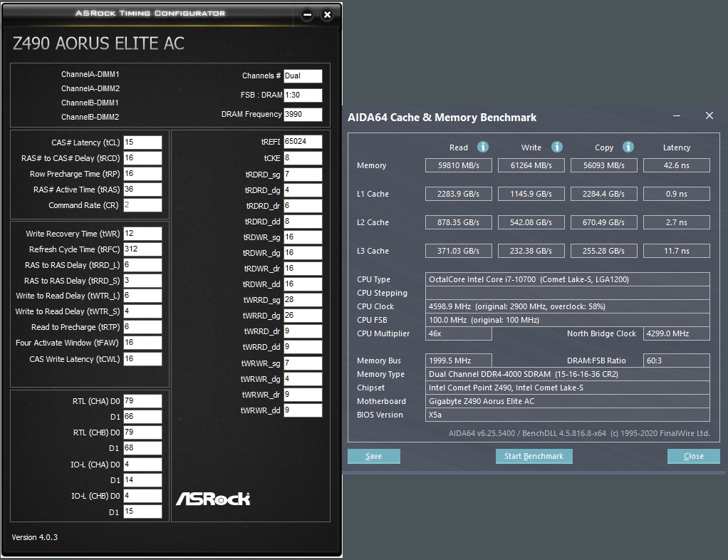Click the Memory Bus value 1999.5 MHz
This screenshot has height=560, width=728.
(458, 361)
